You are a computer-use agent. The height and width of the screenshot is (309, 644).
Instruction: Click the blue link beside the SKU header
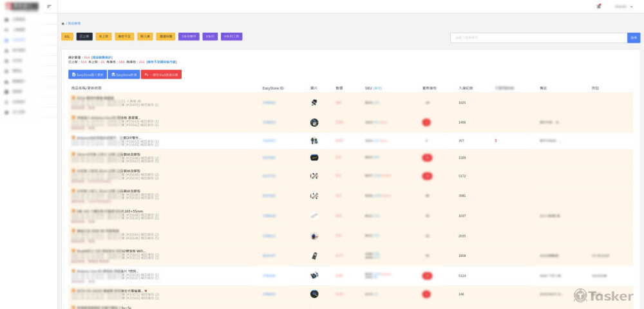(377, 88)
